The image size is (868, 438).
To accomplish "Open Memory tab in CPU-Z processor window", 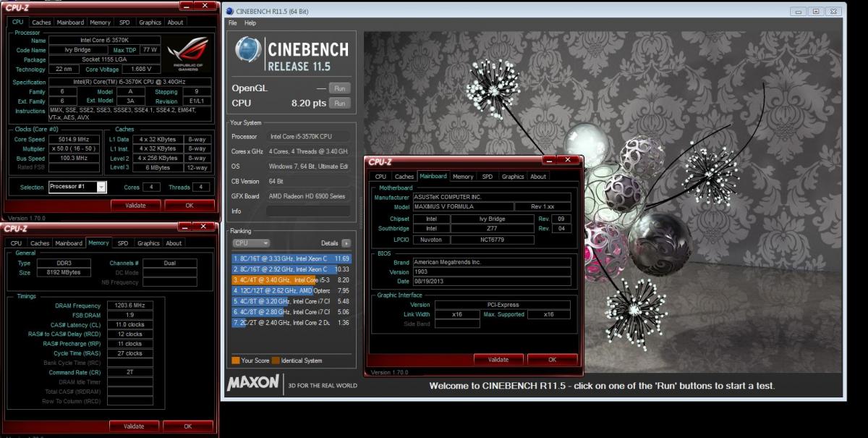I will 101,22.
